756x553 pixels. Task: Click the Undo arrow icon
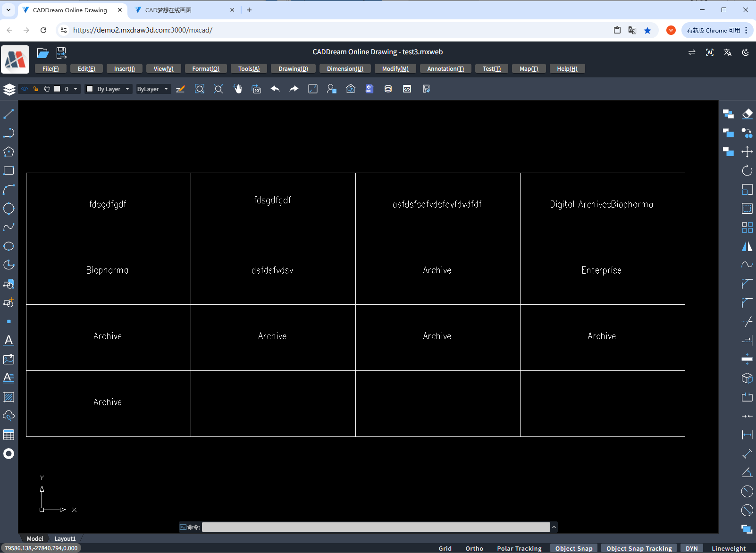click(x=275, y=89)
